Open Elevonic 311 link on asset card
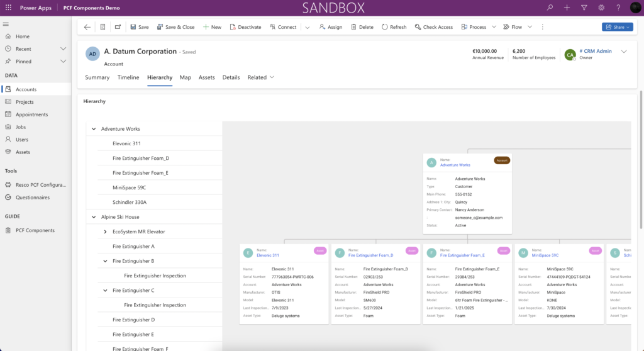The height and width of the screenshot is (351, 644). (268, 255)
